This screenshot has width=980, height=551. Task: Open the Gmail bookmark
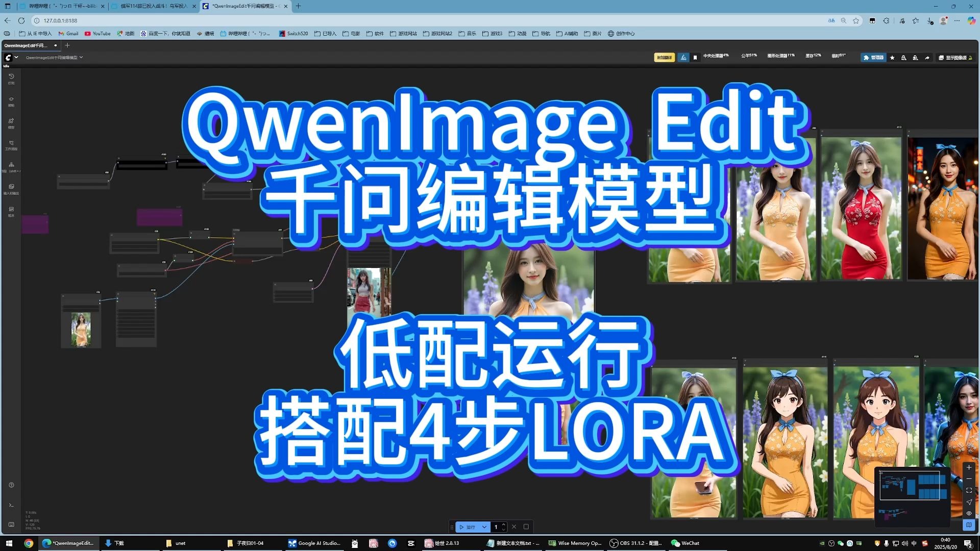tap(68, 34)
